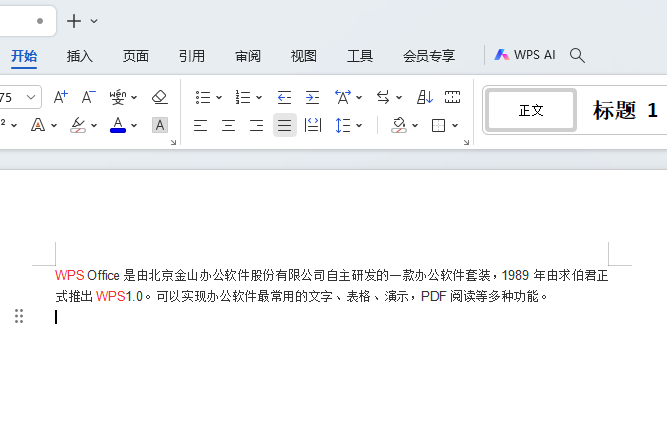This screenshot has height=443, width=667.
Task: Clear formatting with the eraser icon
Action: (x=160, y=97)
